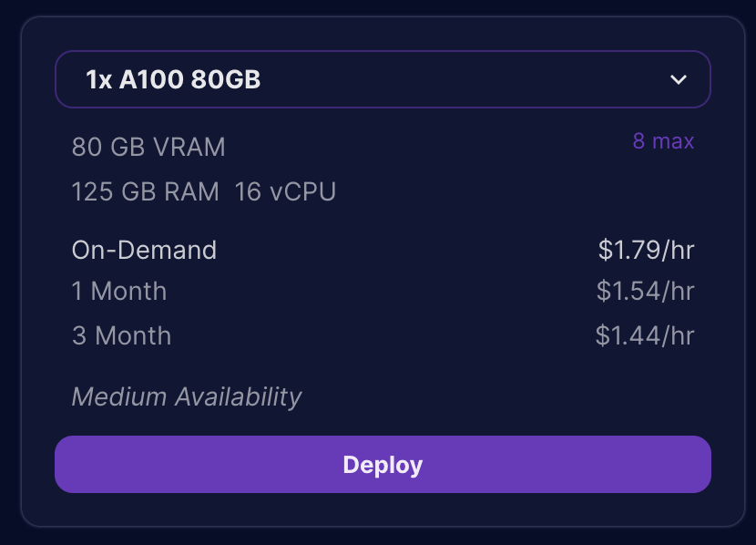Click the 8 max label

coord(664,141)
